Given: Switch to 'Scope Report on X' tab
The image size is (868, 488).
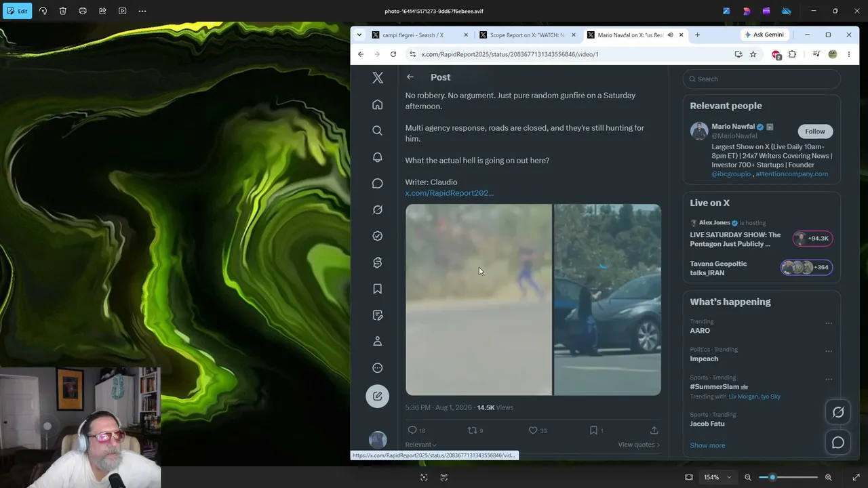Looking at the screenshot, I should (x=526, y=35).
